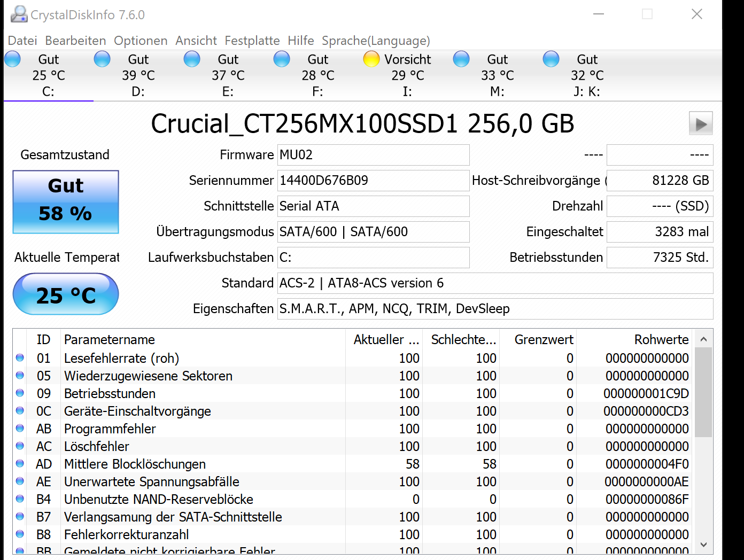Select drive F: in the drive selector bar
The width and height of the screenshot is (744, 560).
(x=317, y=75)
